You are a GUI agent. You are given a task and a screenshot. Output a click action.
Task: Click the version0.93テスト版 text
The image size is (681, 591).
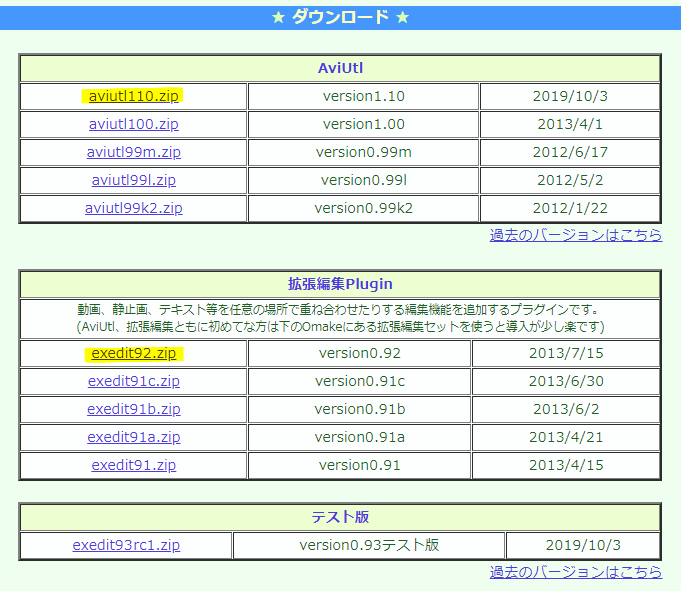(x=369, y=545)
